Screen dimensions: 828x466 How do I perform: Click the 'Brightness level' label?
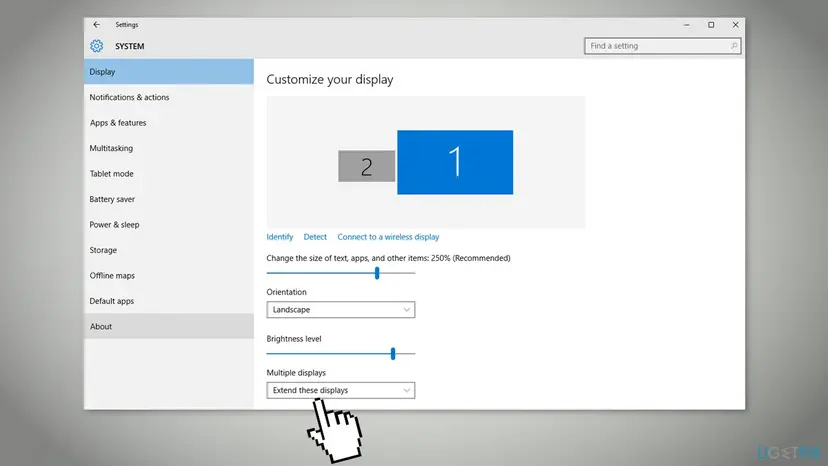pos(294,339)
